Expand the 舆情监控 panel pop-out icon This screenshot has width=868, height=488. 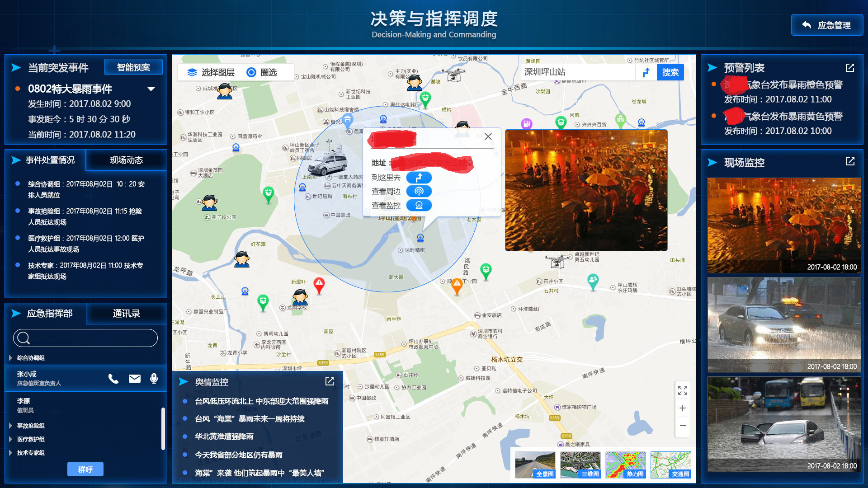click(x=330, y=382)
